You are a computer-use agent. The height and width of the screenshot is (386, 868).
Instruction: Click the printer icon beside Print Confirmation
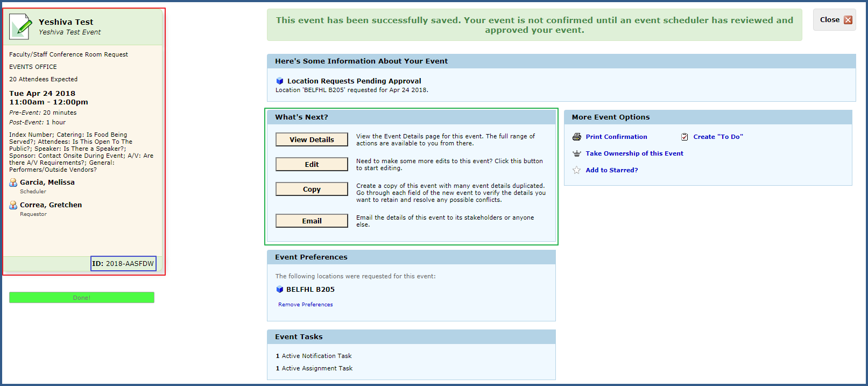pos(577,137)
